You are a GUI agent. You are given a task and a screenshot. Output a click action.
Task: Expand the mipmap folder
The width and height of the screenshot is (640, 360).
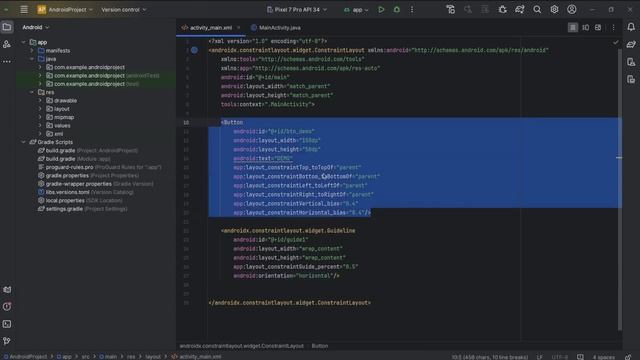coord(40,117)
